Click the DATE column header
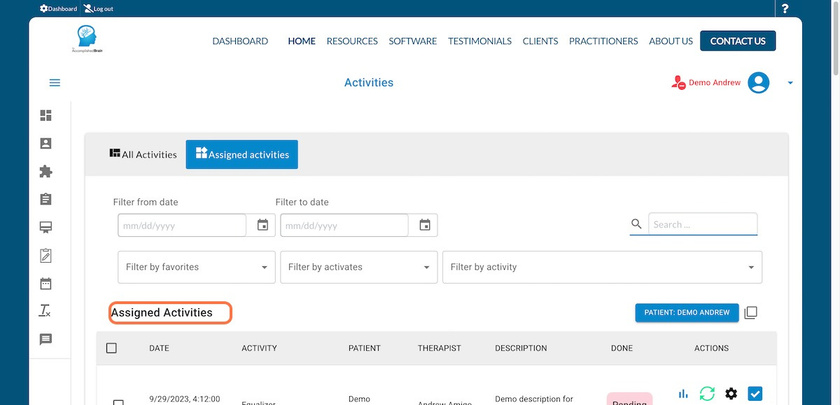This screenshot has height=405, width=840. point(159,348)
